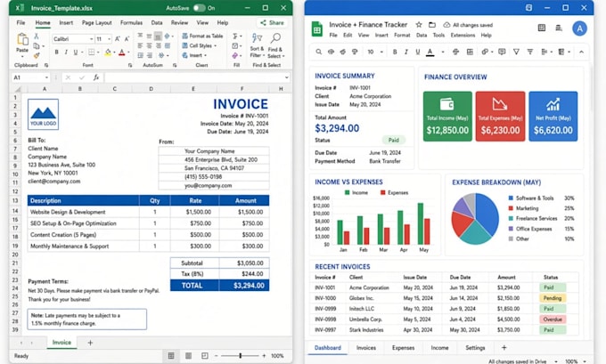Open the Clipboard group dialog launcher
This screenshot has height=364, width=606.
coord(46,65)
